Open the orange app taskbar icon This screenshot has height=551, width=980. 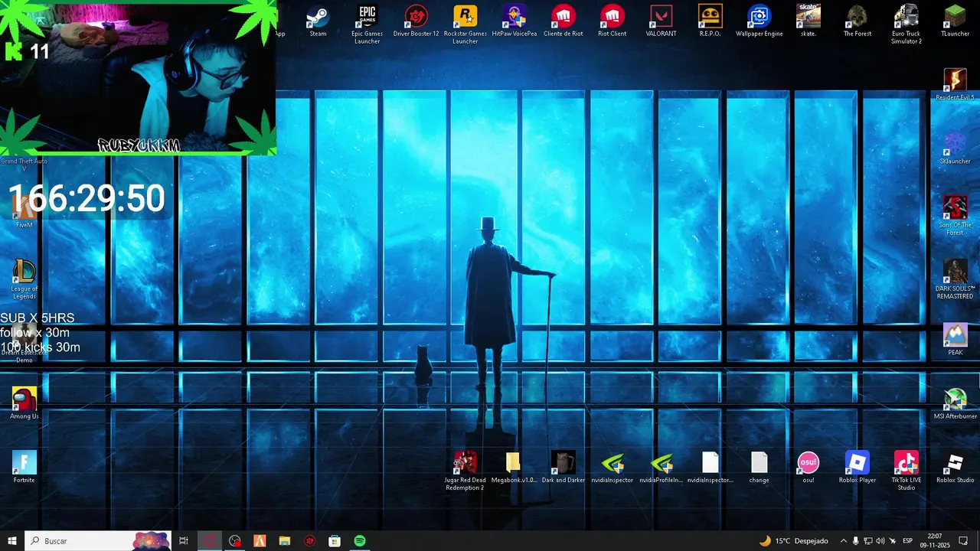[260, 541]
